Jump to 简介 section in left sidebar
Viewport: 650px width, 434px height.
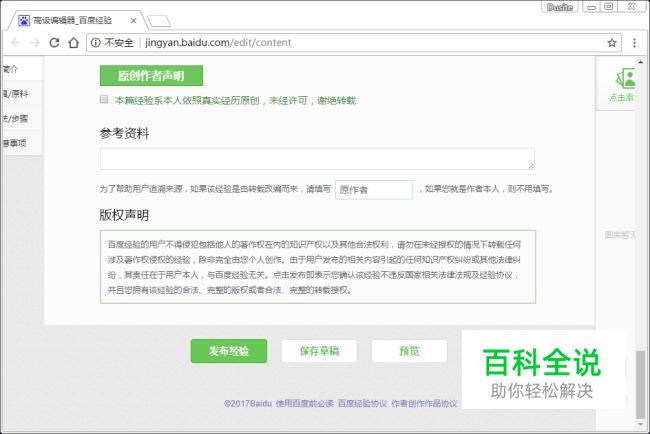coord(22,69)
